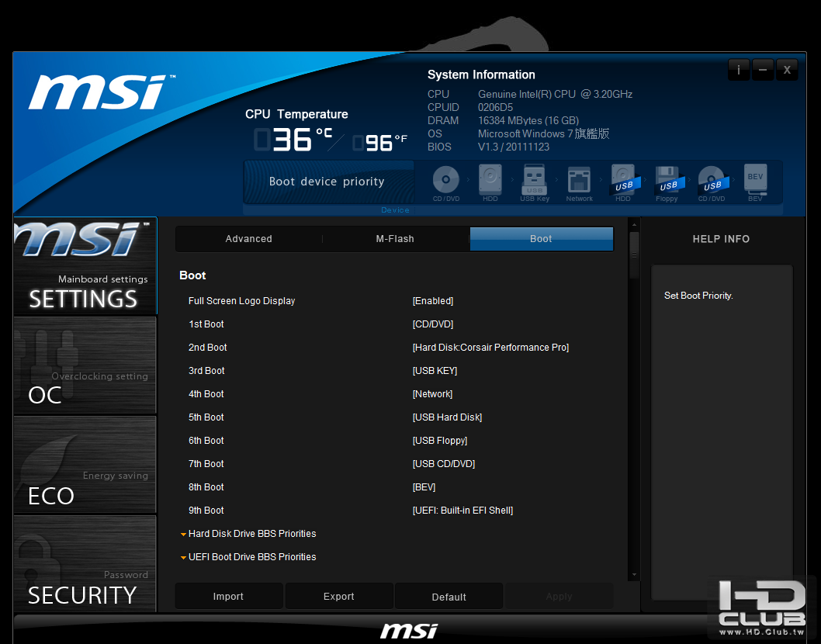Screen dimensions: 821x644
Task: Click the Default button
Action: [x=449, y=597]
